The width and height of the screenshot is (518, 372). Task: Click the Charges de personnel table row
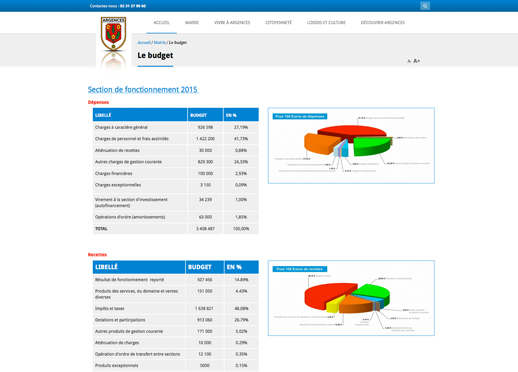(176, 139)
